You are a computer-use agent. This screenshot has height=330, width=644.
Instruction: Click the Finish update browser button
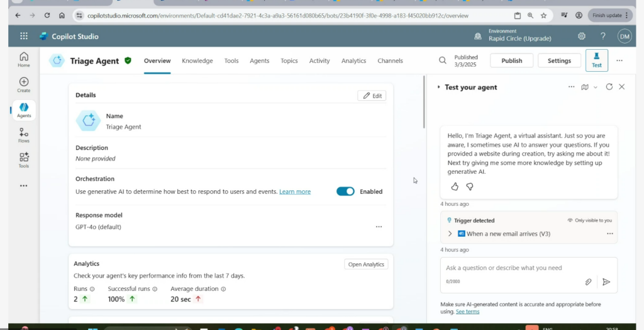pos(610,15)
